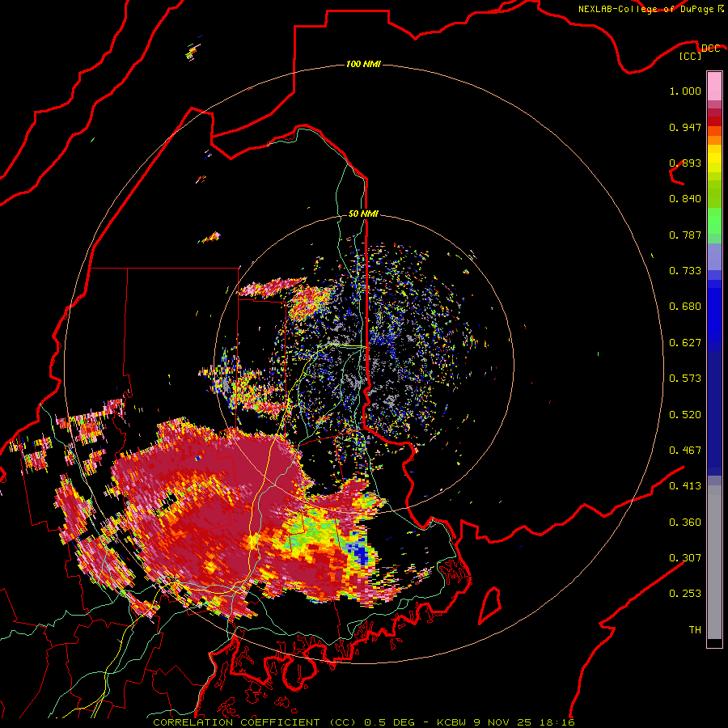Click the bright green color bar segment
Image resolution: width=728 pixels, height=728 pixels.
coord(714,221)
